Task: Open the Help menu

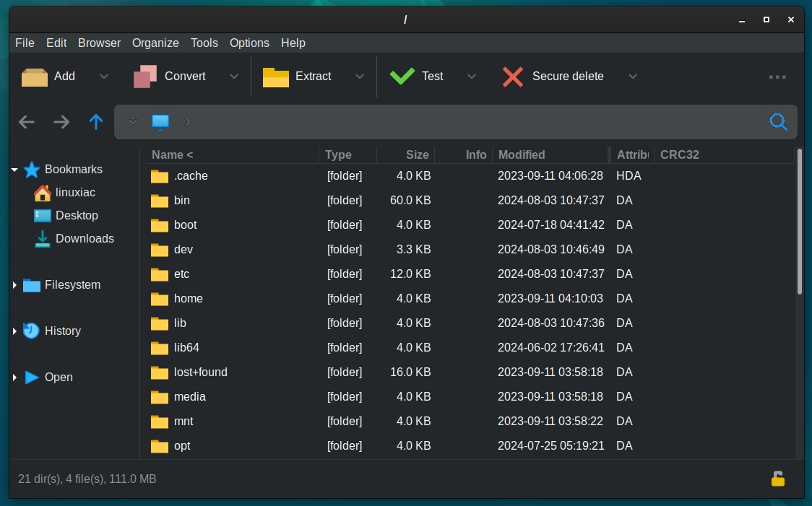Action: click(293, 43)
